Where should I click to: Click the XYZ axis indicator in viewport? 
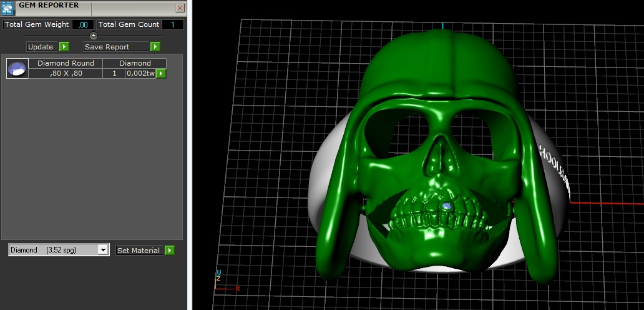coord(227,281)
